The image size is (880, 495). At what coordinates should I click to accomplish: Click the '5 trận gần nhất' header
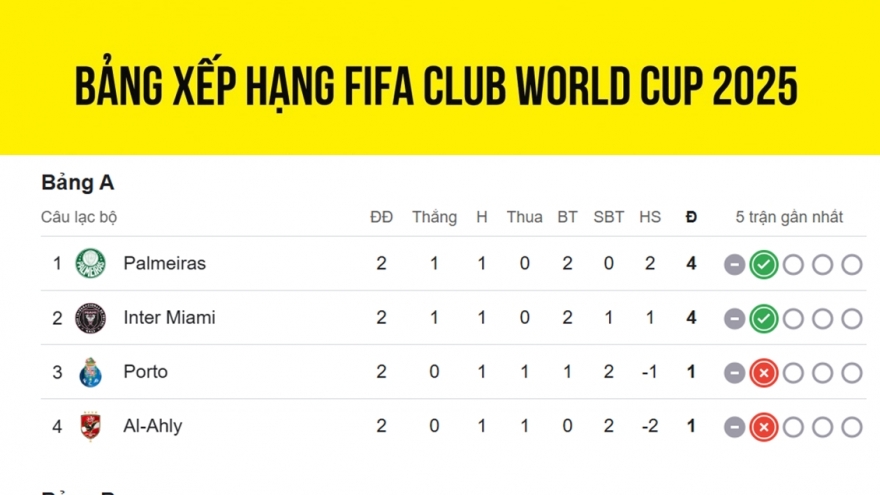coord(789,217)
